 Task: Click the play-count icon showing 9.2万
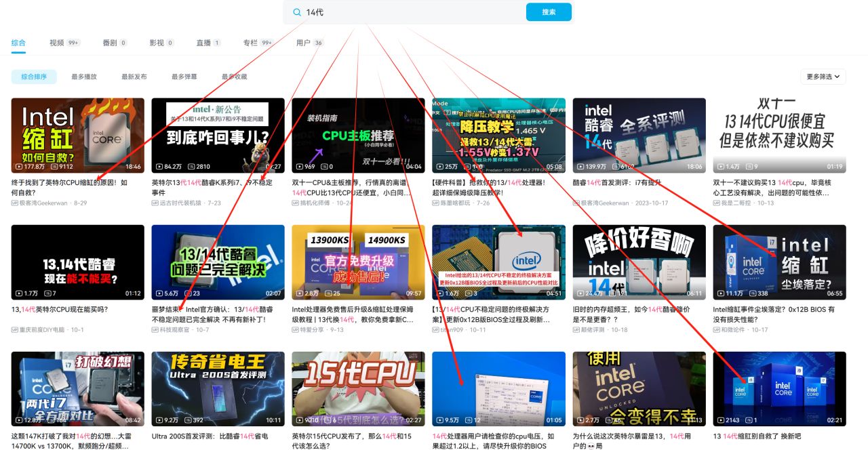[x=159, y=420]
